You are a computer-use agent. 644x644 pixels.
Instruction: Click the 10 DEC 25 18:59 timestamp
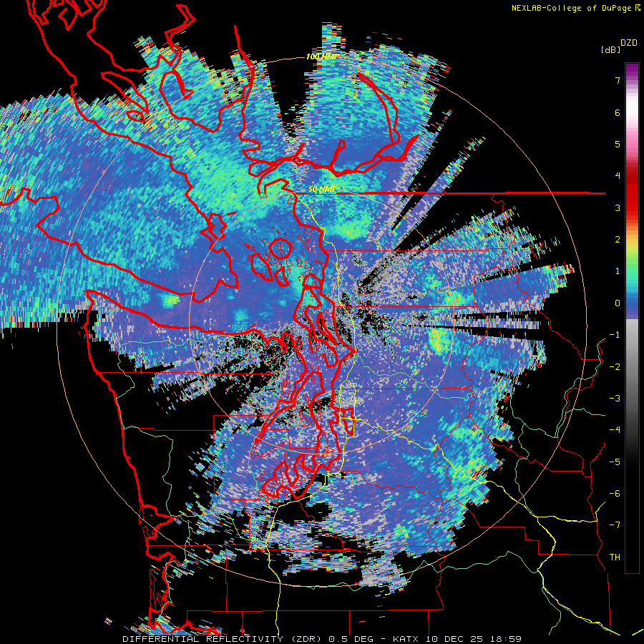pos(474,639)
